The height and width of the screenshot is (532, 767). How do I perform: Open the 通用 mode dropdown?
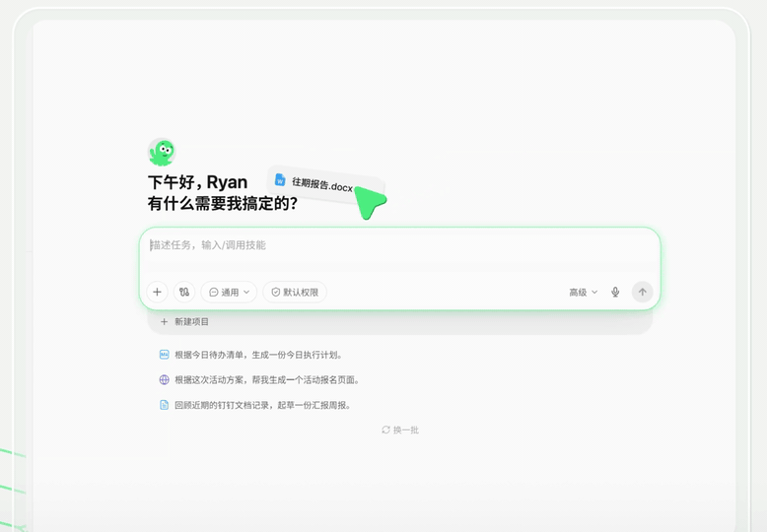[229, 292]
